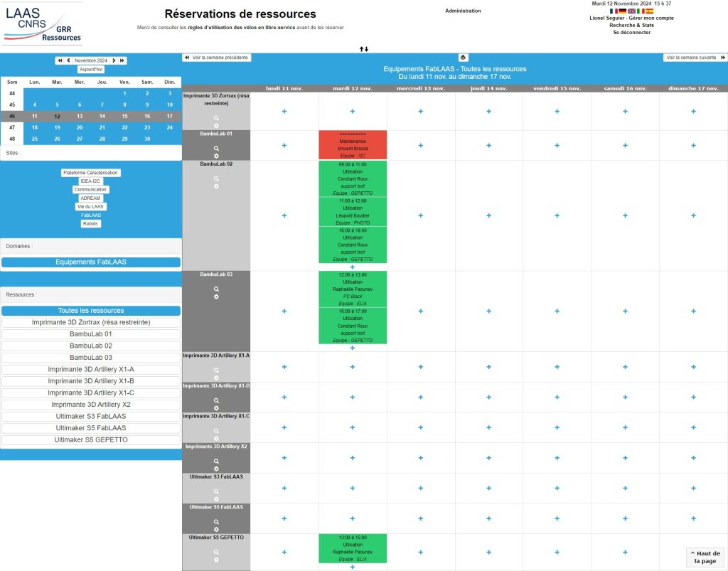Select the FabLAAS site

coord(90,215)
